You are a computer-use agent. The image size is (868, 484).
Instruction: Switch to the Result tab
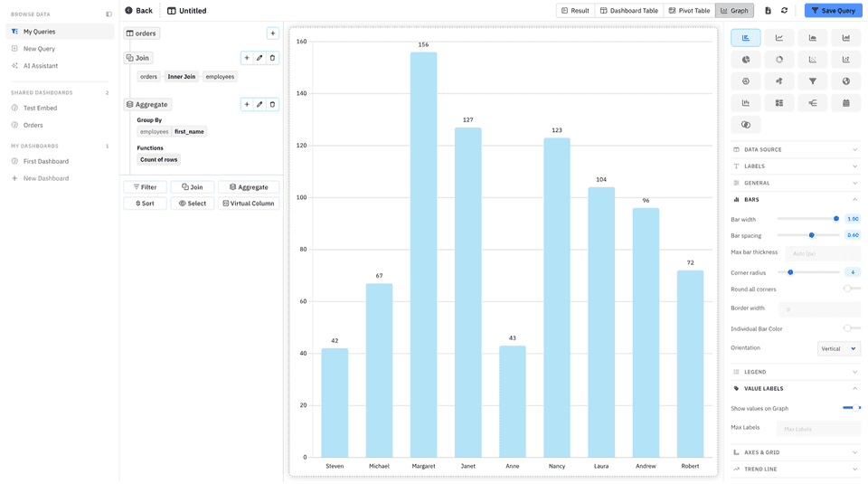(x=575, y=11)
